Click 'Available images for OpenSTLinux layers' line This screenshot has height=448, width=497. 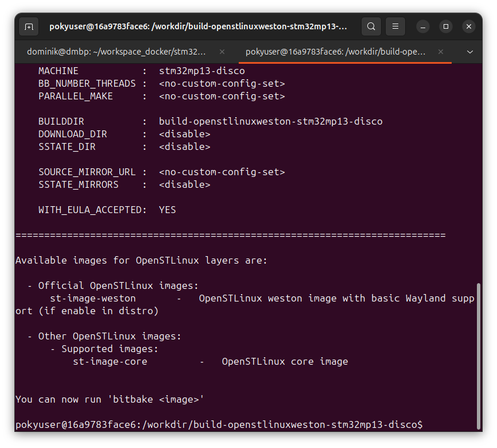tap(141, 261)
